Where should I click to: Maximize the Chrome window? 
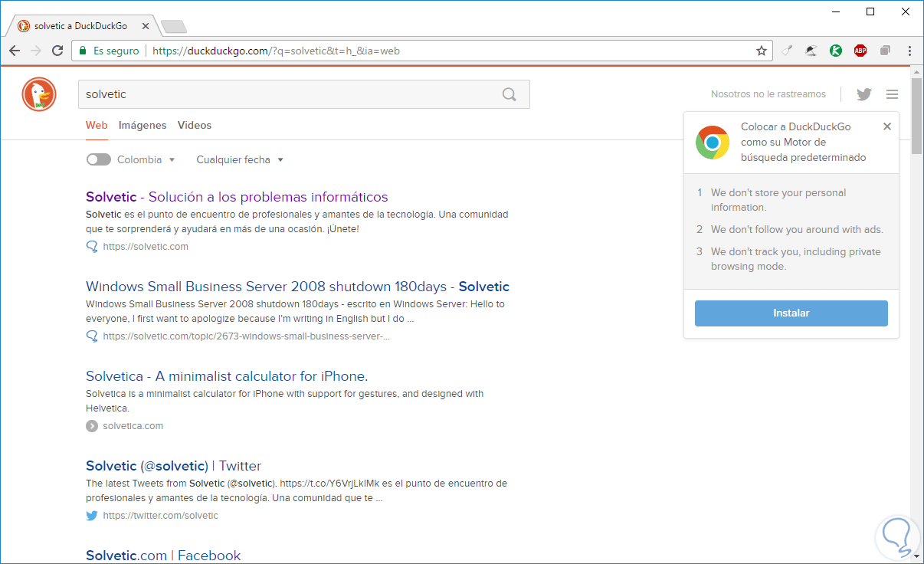click(870, 11)
